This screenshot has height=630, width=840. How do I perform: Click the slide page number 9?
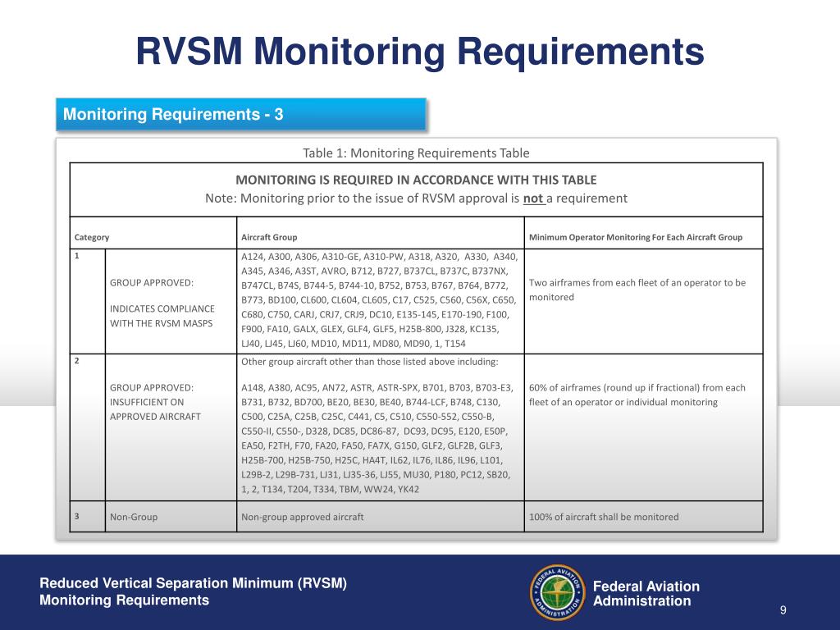(783, 610)
